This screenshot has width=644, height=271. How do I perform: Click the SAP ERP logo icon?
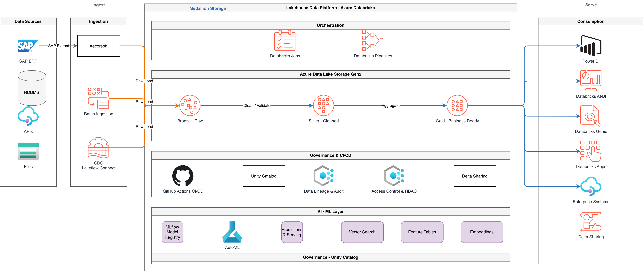point(28,46)
